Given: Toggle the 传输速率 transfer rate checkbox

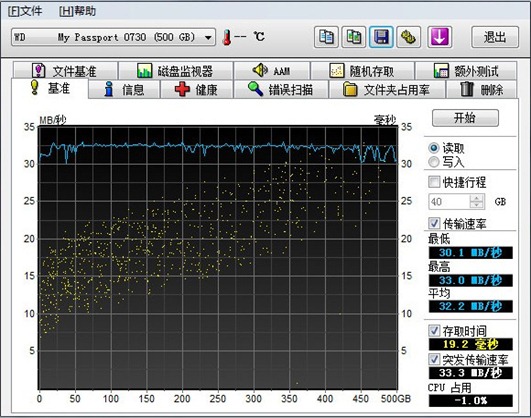Looking at the screenshot, I should tap(434, 223).
